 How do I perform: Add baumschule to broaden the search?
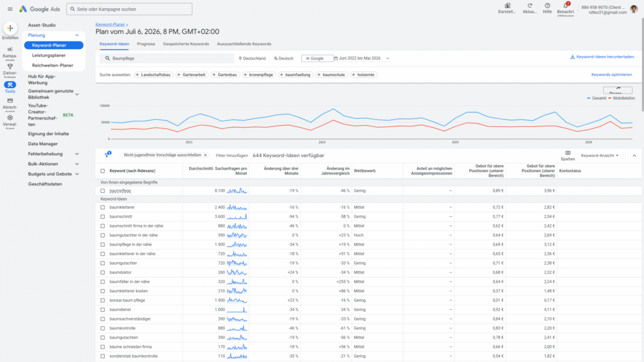click(331, 75)
